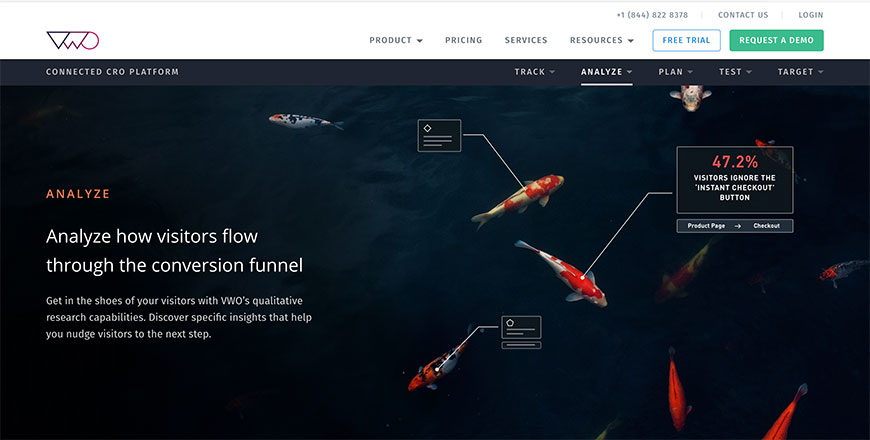
Task: Click the VWO logo
Action: [73, 40]
